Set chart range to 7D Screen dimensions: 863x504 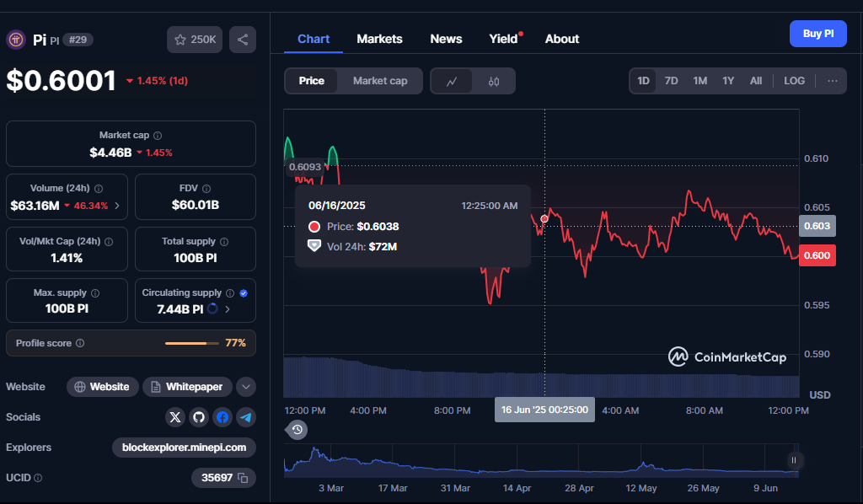[671, 81]
